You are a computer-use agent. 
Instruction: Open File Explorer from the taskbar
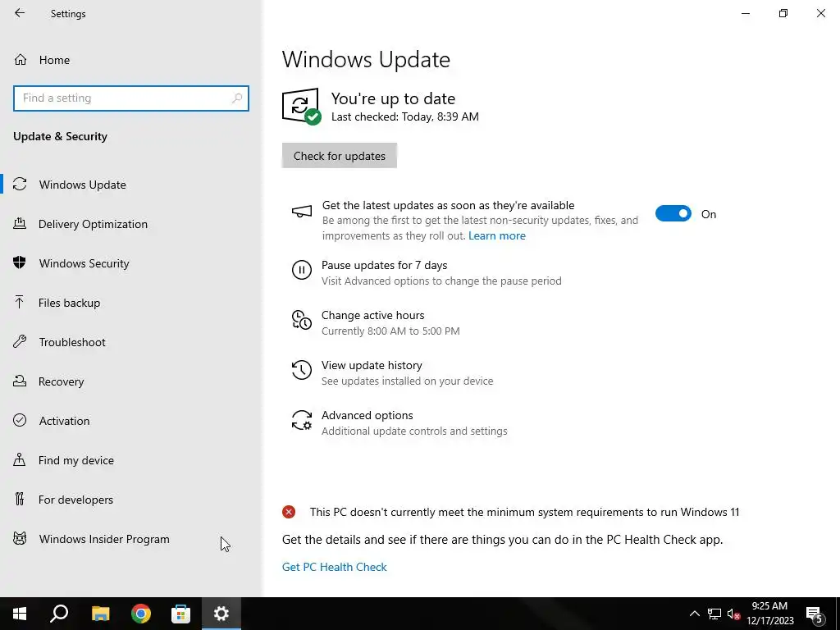tap(100, 614)
